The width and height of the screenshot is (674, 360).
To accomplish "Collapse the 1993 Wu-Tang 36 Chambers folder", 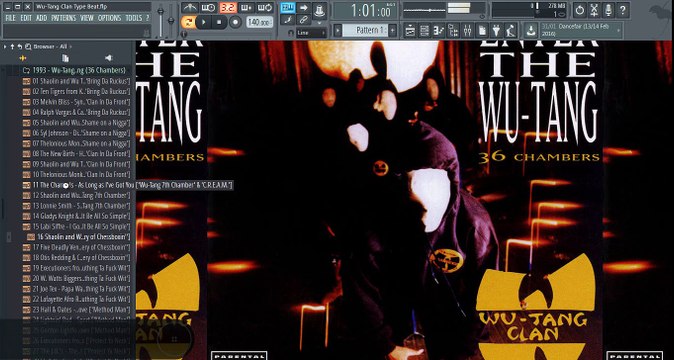I will 73,70.
